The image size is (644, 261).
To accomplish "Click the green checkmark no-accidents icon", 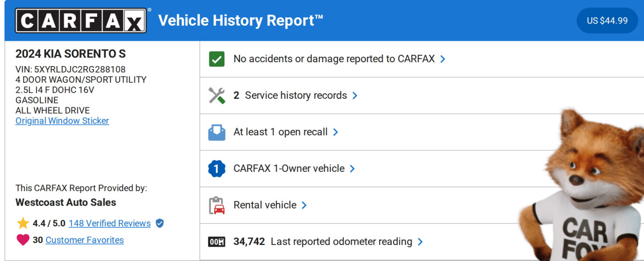I will click(x=216, y=59).
